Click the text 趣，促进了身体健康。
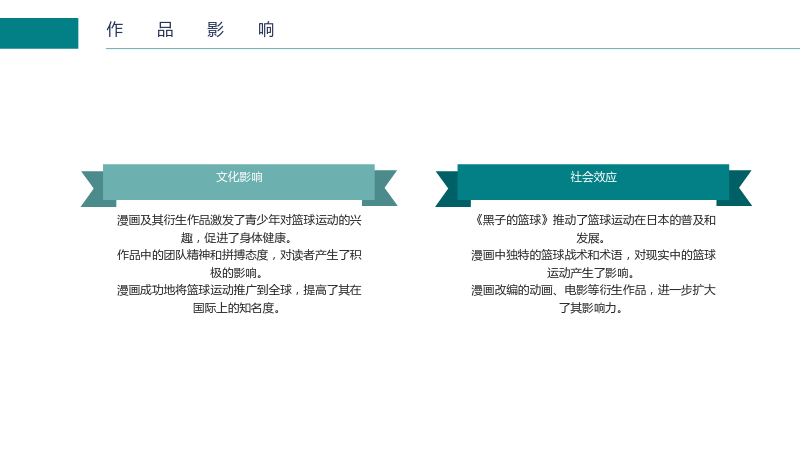 click(236, 238)
